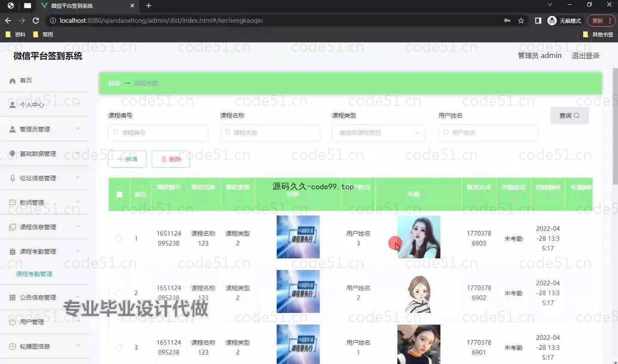
Task: Click the user icon beside 管理员管理
Action: point(12,129)
